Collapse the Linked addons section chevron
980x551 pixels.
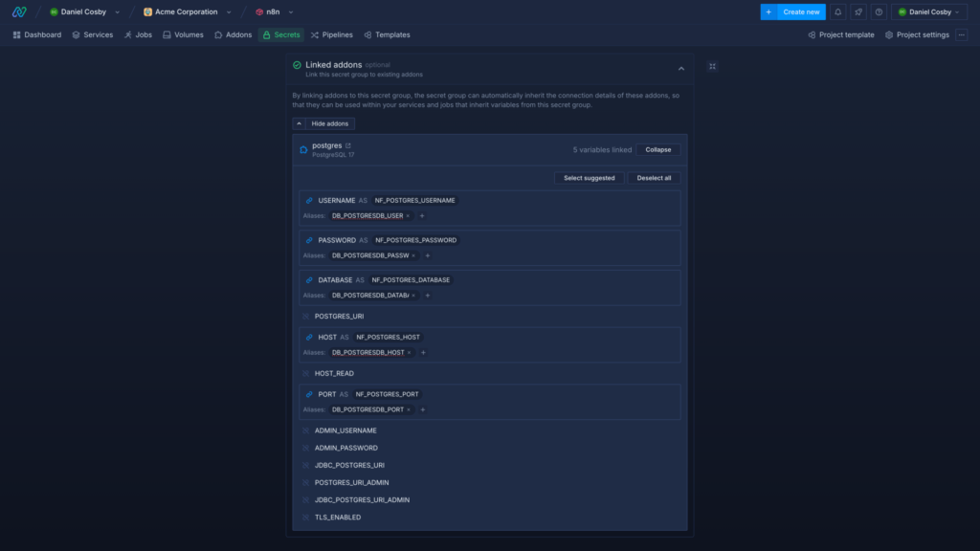tap(681, 69)
